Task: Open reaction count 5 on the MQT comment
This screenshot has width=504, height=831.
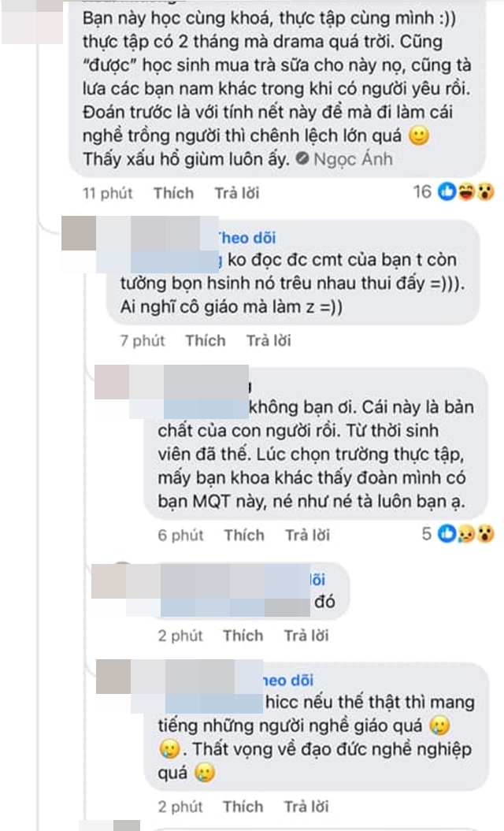Action: point(427,534)
